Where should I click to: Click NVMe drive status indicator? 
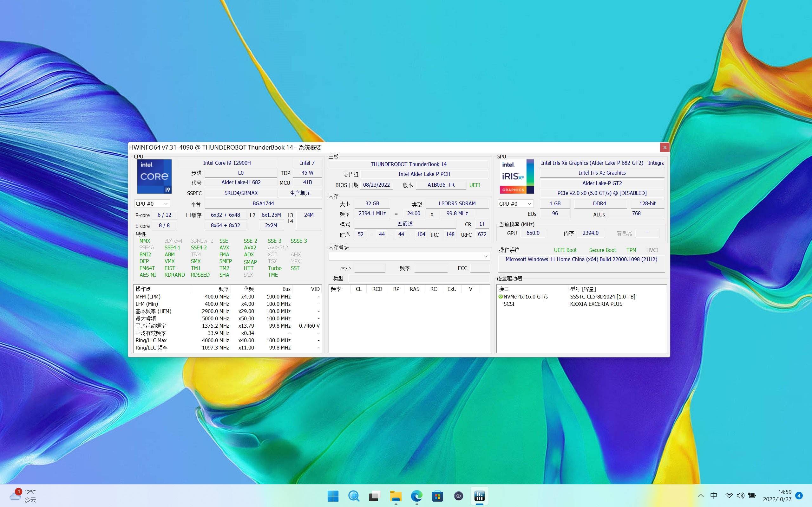(501, 297)
